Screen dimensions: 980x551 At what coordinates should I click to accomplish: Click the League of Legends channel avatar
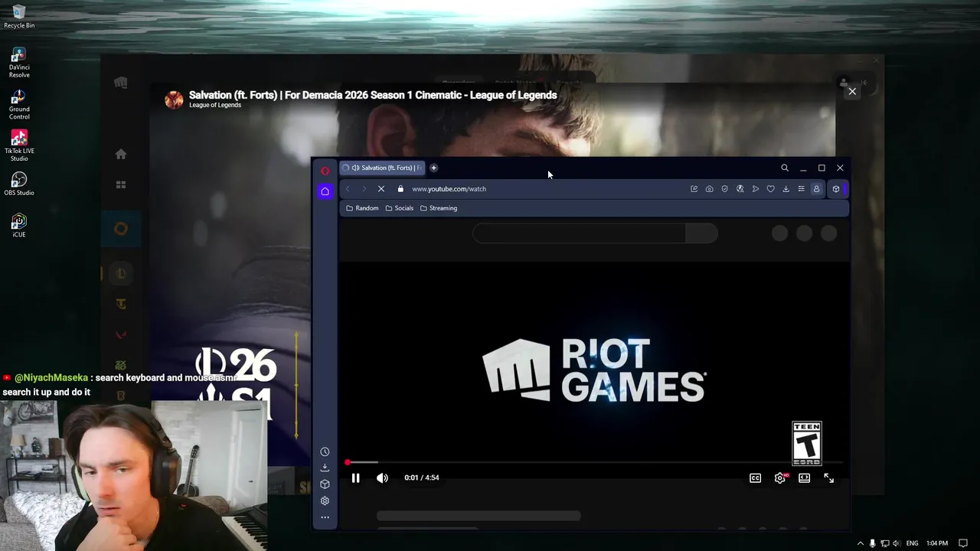175,99
